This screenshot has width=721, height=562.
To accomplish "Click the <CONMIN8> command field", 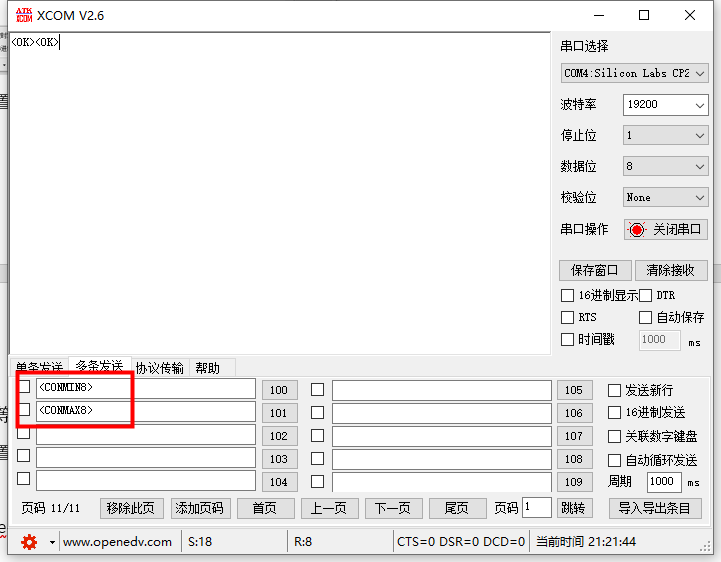I will [x=146, y=389].
